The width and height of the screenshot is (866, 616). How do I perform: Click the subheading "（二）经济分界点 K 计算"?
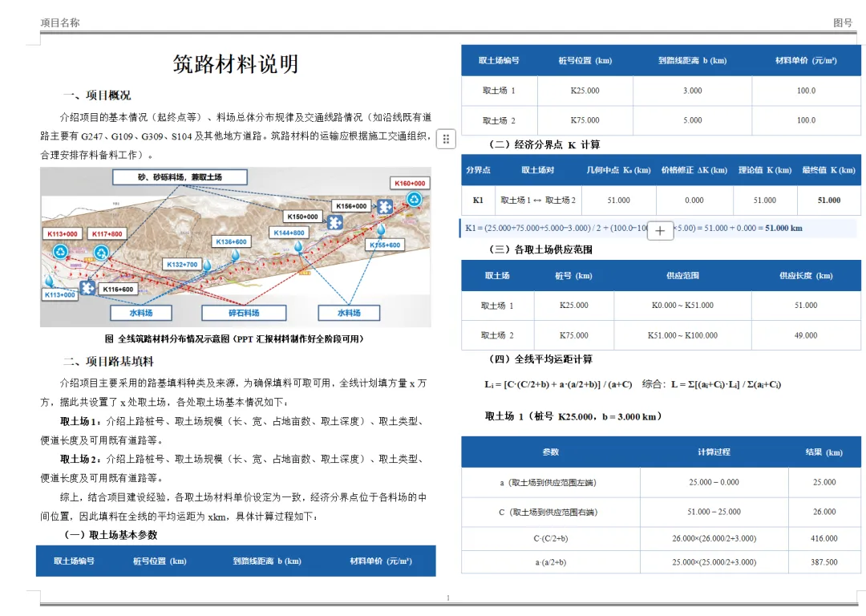[542, 144]
